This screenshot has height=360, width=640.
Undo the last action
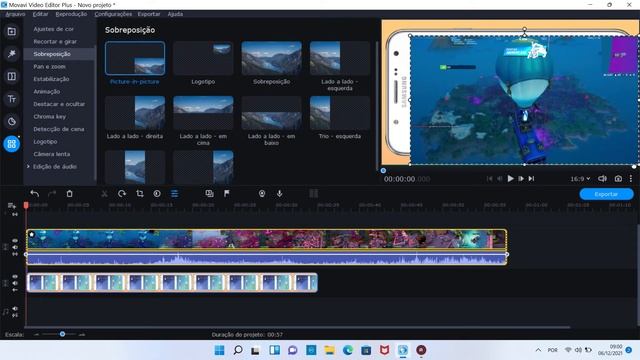tap(35, 193)
